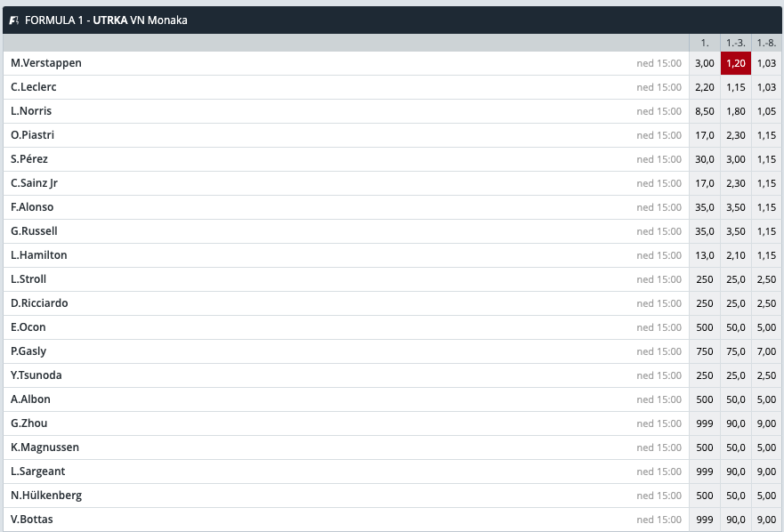Select Gasly top-8 odds 7,00
Image resolution: width=784 pixels, height=532 pixels.
click(x=766, y=351)
